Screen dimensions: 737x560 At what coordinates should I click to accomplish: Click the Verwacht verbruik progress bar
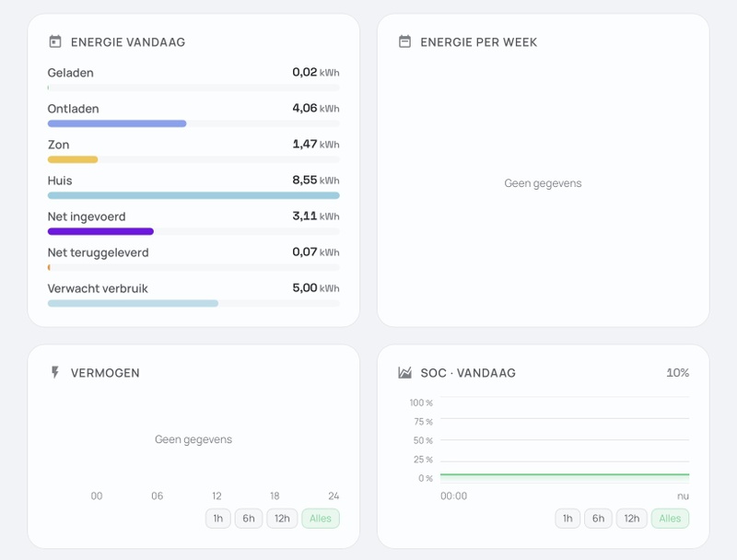[133, 304]
